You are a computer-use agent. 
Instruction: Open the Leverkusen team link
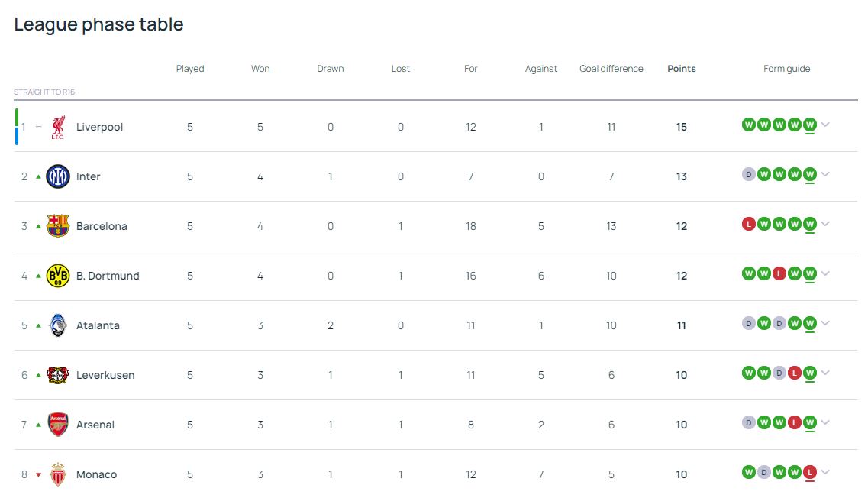[105, 375]
